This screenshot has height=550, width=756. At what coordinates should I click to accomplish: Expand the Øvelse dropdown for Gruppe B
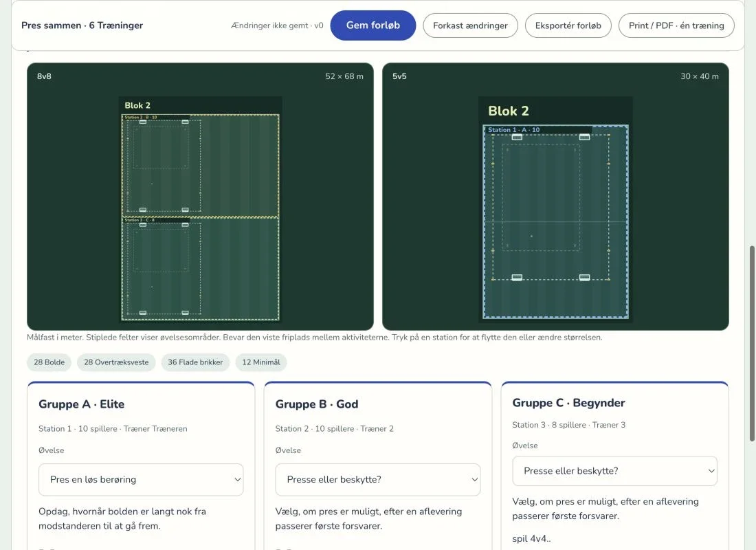point(377,480)
